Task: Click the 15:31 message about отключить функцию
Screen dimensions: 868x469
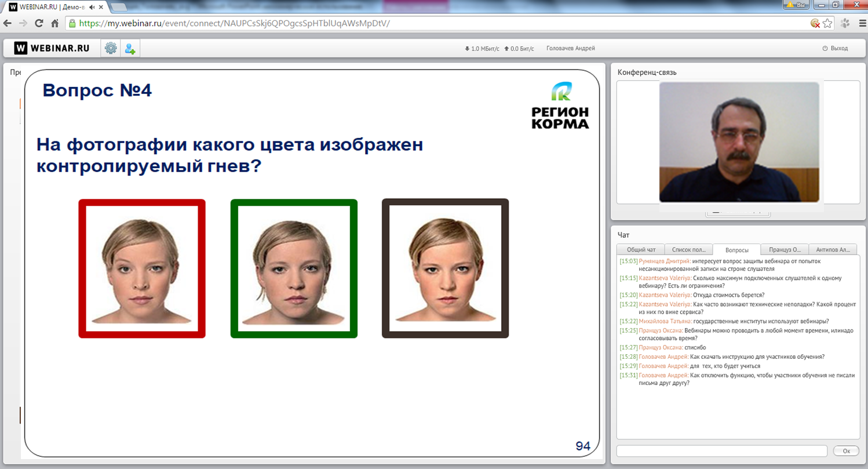Action: pyautogui.click(x=747, y=379)
